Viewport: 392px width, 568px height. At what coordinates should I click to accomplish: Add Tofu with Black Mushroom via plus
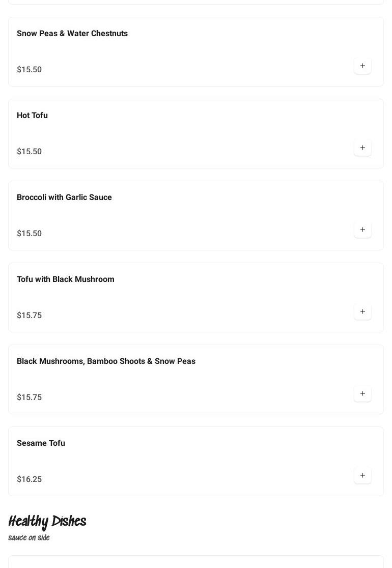coord(362,311)
